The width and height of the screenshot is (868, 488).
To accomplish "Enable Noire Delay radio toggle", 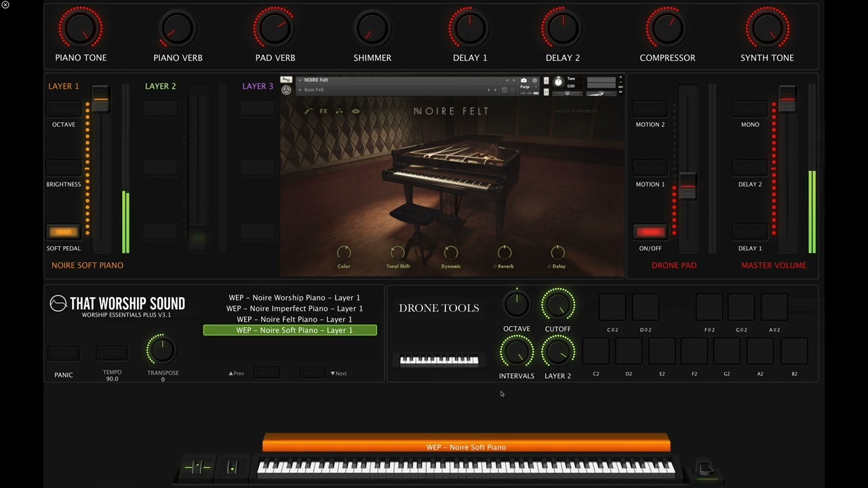I will (549, 267).
